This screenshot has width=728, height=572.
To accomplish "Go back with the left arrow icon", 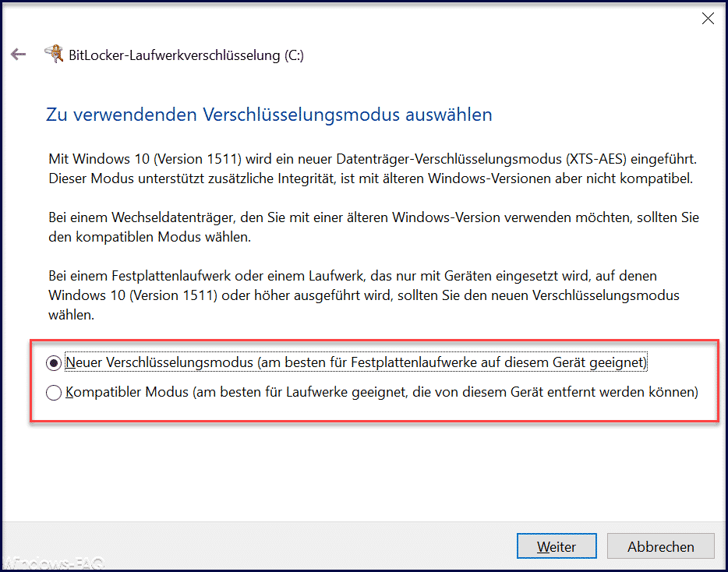I will click(x=18, y=55).
